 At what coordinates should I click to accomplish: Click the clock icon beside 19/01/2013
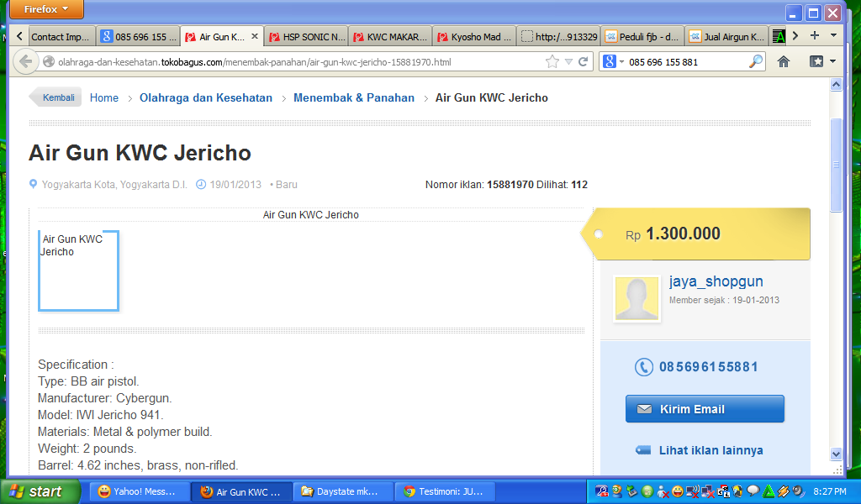(x=201, y=184)
